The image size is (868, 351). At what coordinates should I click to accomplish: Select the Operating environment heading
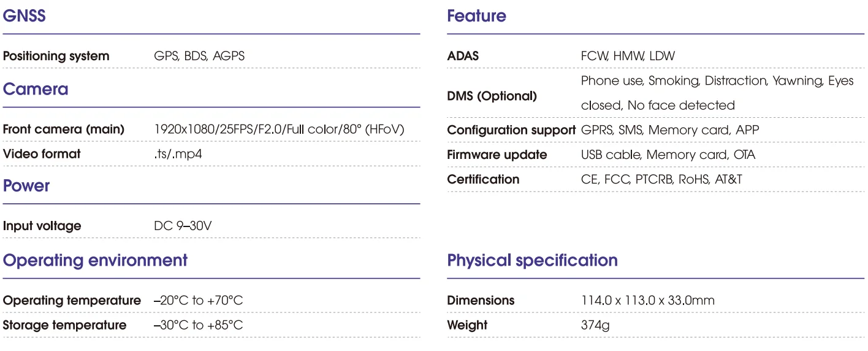pos(95,260)
